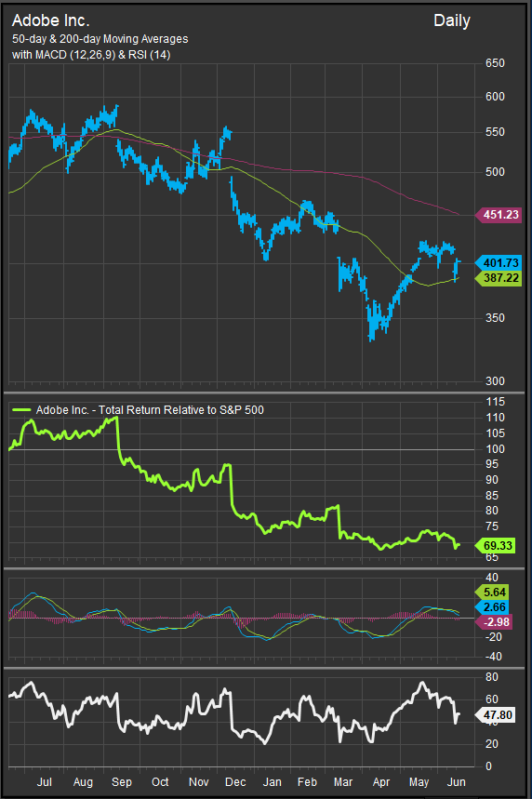532x799 pixels.
Task: Click the 300 price axis label
Action: pos(495,381)
